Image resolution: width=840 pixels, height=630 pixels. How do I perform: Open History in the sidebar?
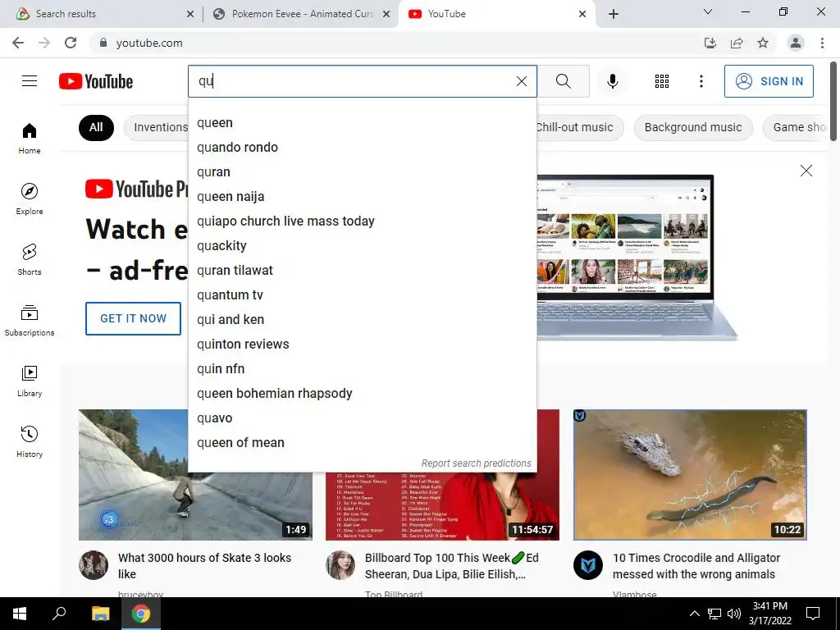pyautogui.click(x=30, y=441)
